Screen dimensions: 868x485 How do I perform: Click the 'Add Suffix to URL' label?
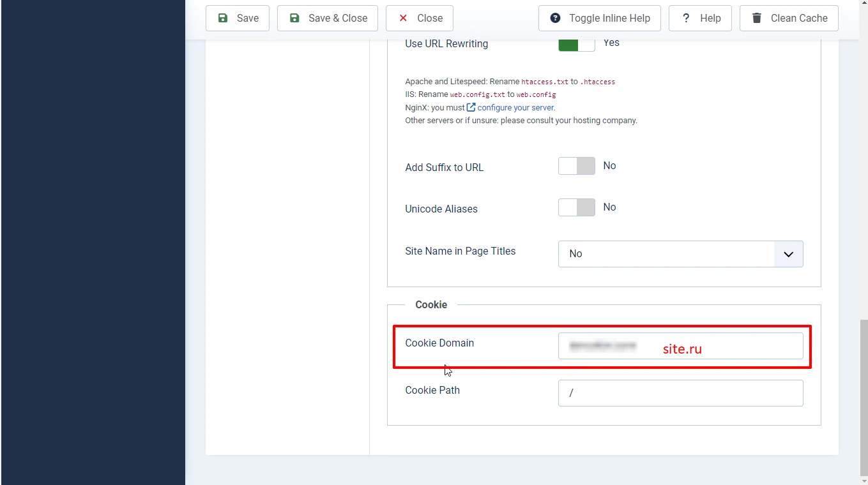pyautogui.click(x=445, y=168)
